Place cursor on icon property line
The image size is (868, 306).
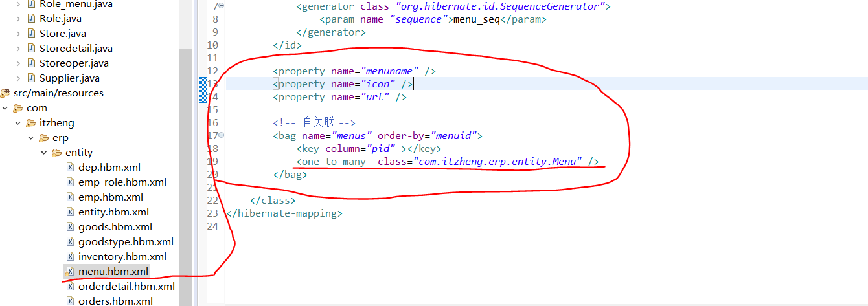click(x=343, y=84)
